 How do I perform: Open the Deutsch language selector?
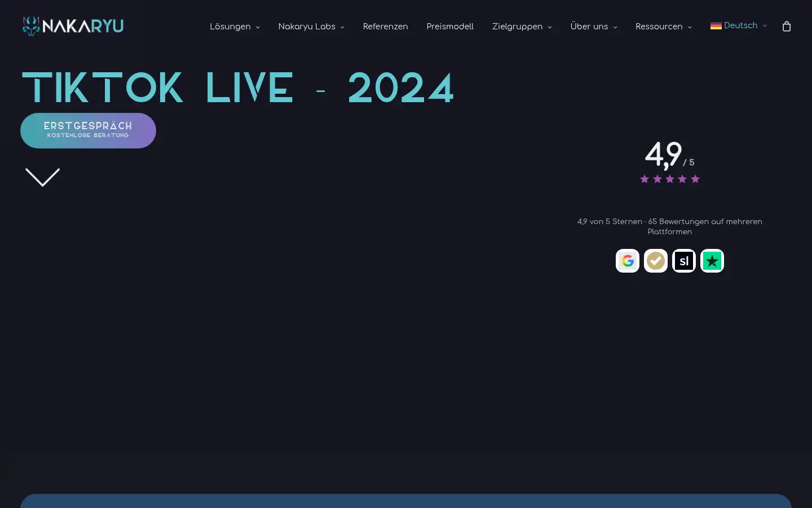point(739,26)
